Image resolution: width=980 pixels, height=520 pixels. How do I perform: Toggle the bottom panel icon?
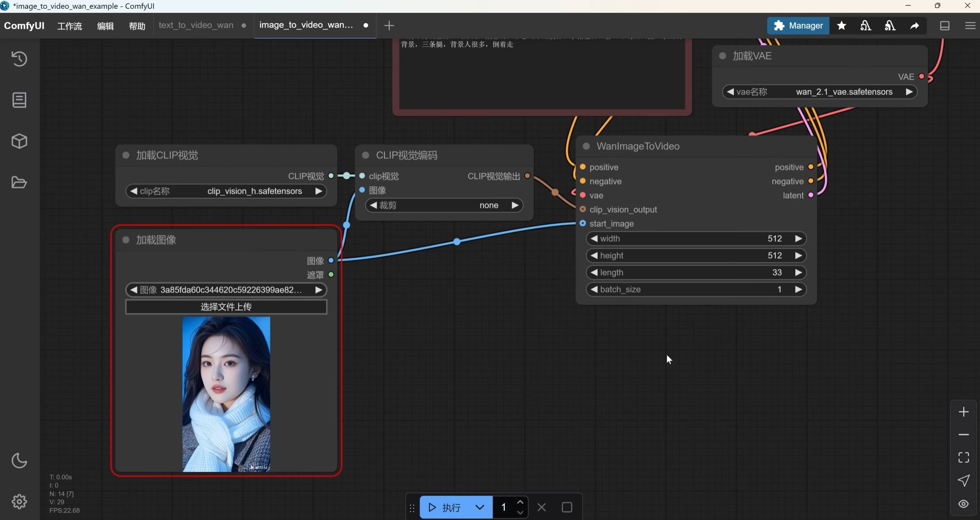coord(945,26)
